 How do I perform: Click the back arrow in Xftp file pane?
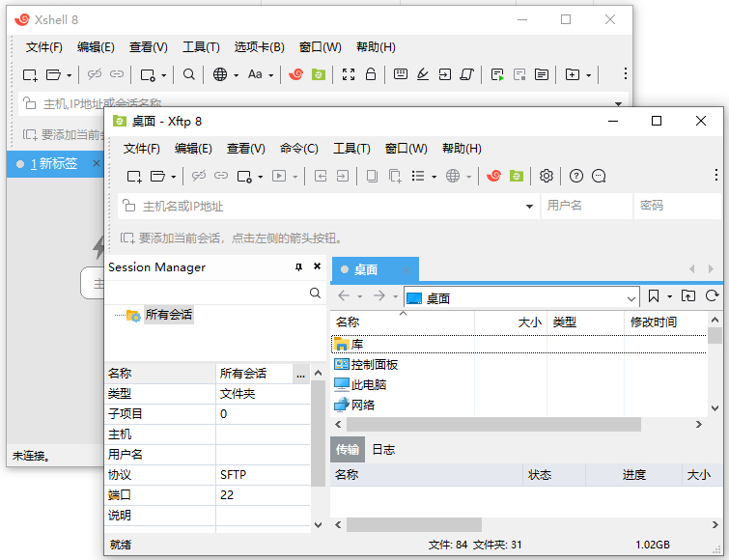pos(344,295)
